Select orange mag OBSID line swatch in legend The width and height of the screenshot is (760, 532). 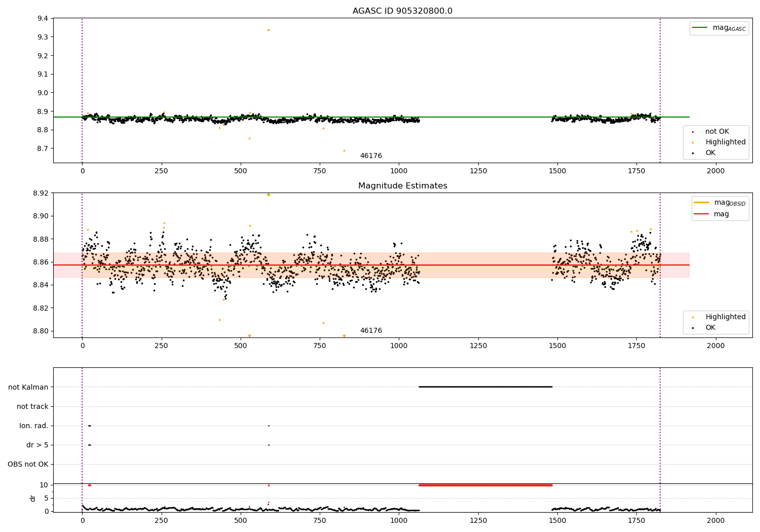click(x=701, y=203)
